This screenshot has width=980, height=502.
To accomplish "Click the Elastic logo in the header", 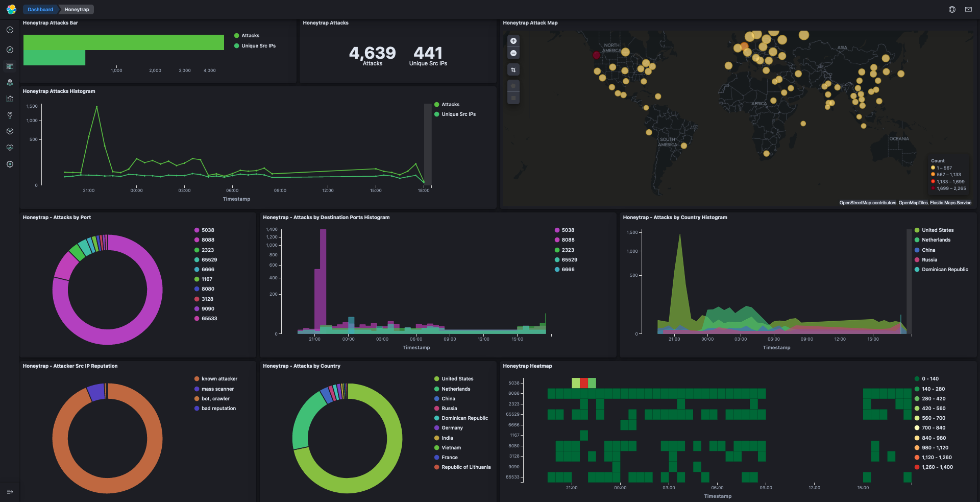I will pos(11,9).
